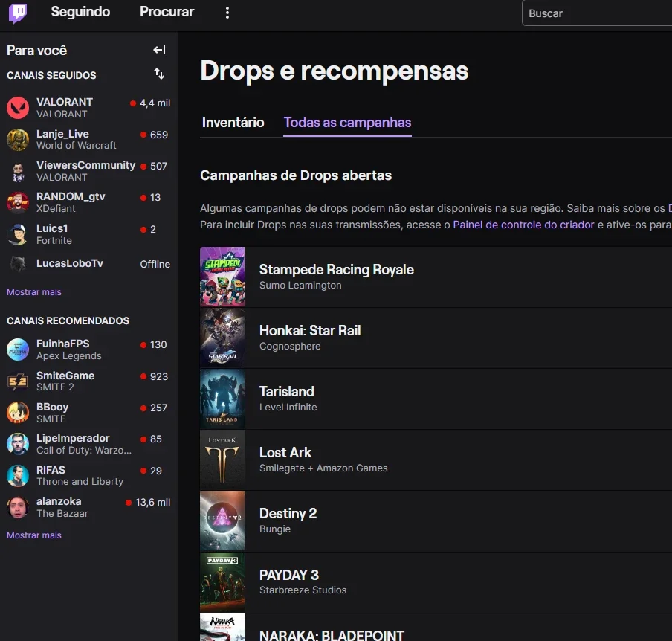Click the alanzoka channel avatar

(x=18, y=507)
